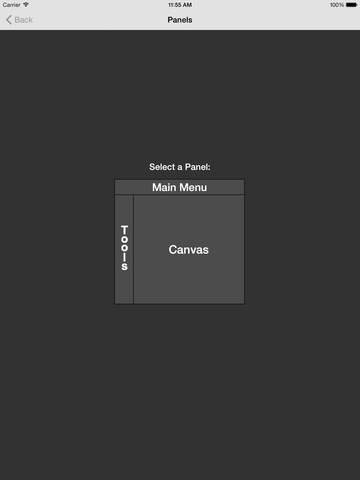Screen dimensions: 360x480
Task: Click the 11:55 AM clock
Action: (x=180, y=5)
